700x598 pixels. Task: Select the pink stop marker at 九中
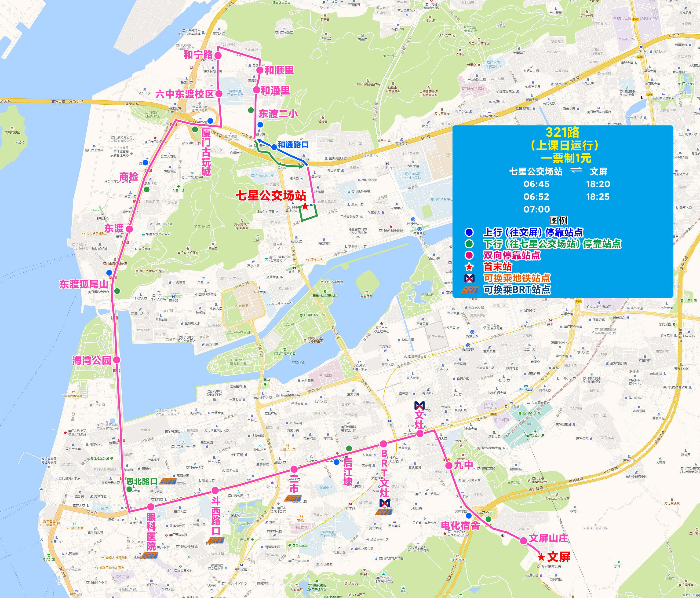tap(449, 466)
